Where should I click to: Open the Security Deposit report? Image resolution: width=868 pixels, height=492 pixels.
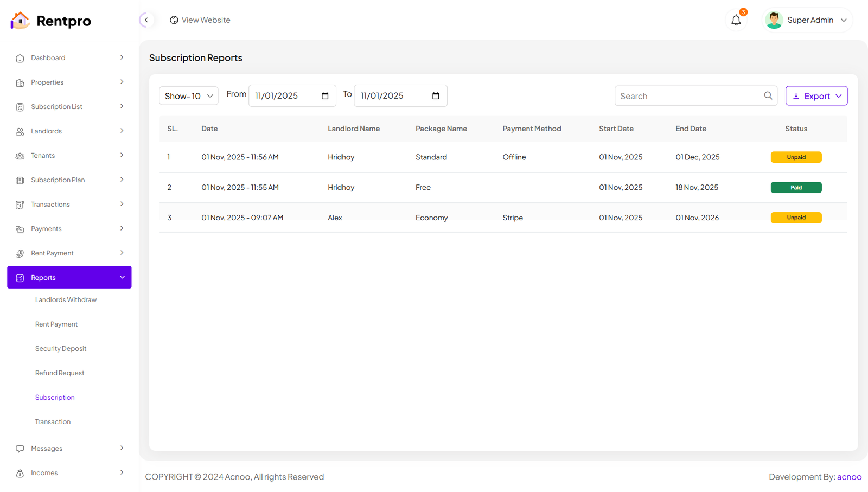click(61, 349)
